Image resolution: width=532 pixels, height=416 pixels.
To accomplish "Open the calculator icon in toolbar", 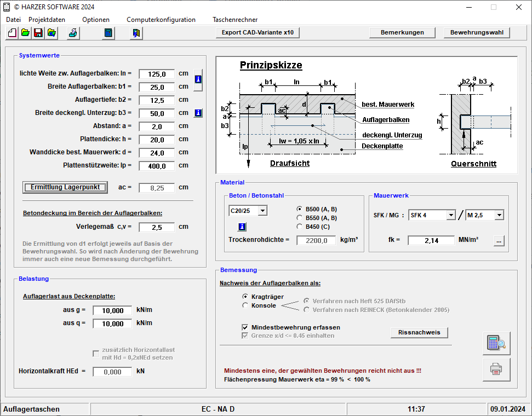I will tap(108, 33).
